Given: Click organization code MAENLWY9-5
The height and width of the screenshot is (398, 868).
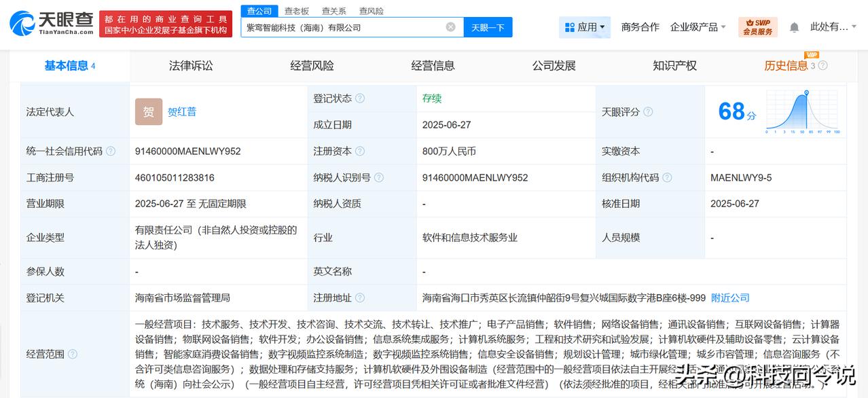Looking at the screenshot, I should [x=741, y=178].
